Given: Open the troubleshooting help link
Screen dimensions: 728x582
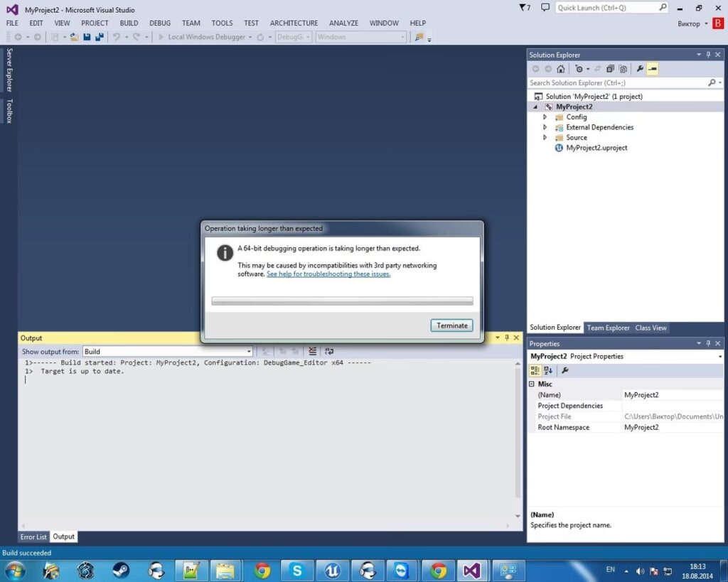Looking at the screenshot, I should pyautogui.click(x=328, y=274).
